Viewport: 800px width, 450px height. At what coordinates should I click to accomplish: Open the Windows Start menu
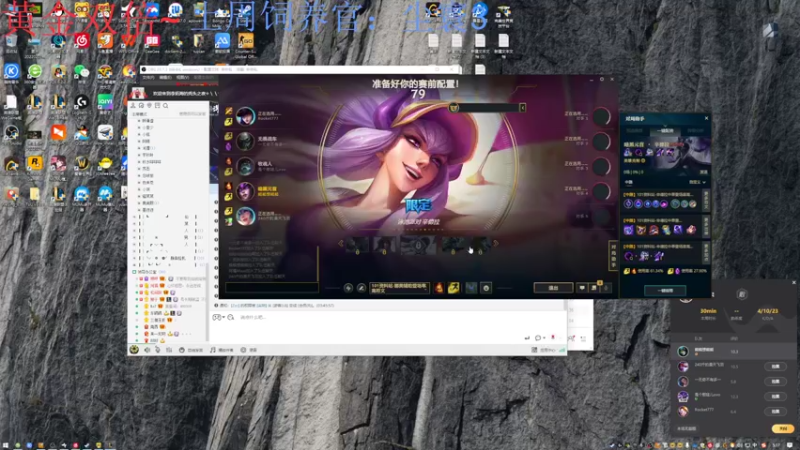(x=6, y=445)
